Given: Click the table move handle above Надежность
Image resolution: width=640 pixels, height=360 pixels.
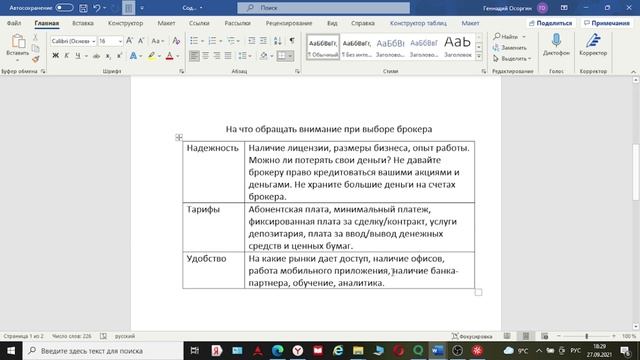Looking at the screenshot, I should (x=179, y=137).
